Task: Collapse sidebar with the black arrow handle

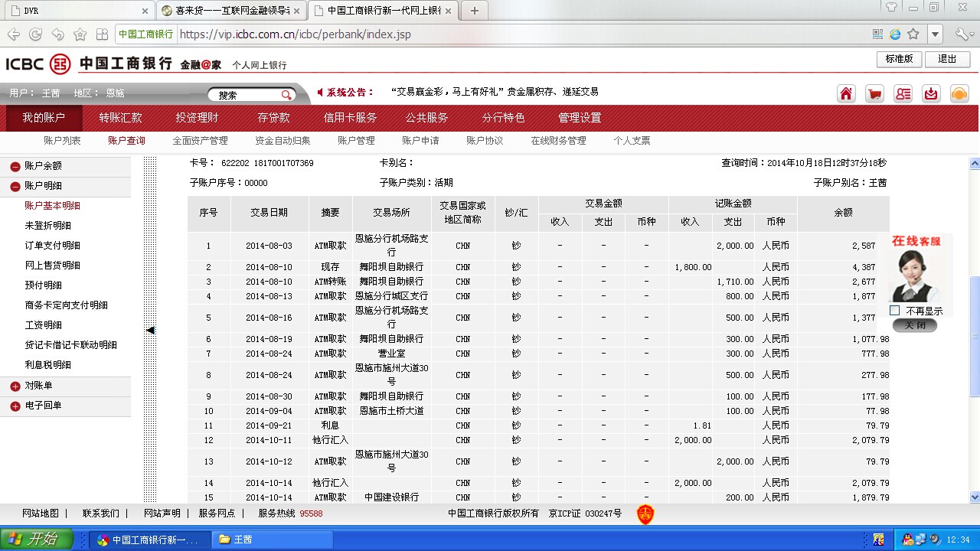Action: tap(150, 330)
